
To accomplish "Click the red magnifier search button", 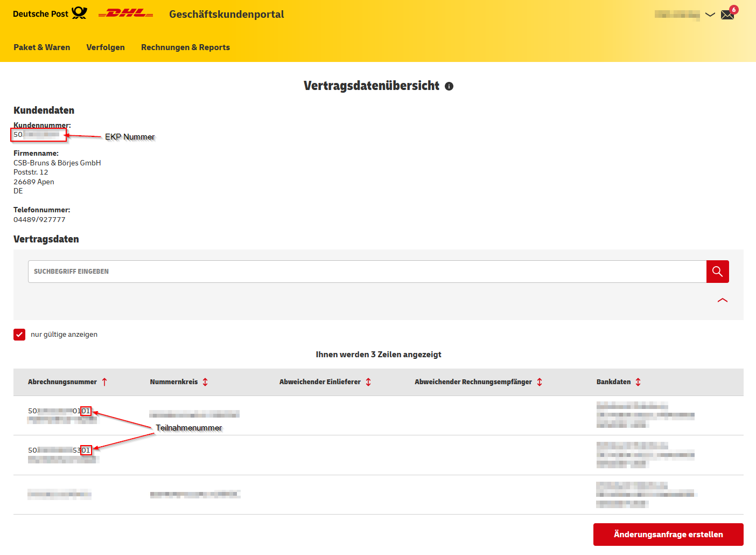I will point(718,272).
